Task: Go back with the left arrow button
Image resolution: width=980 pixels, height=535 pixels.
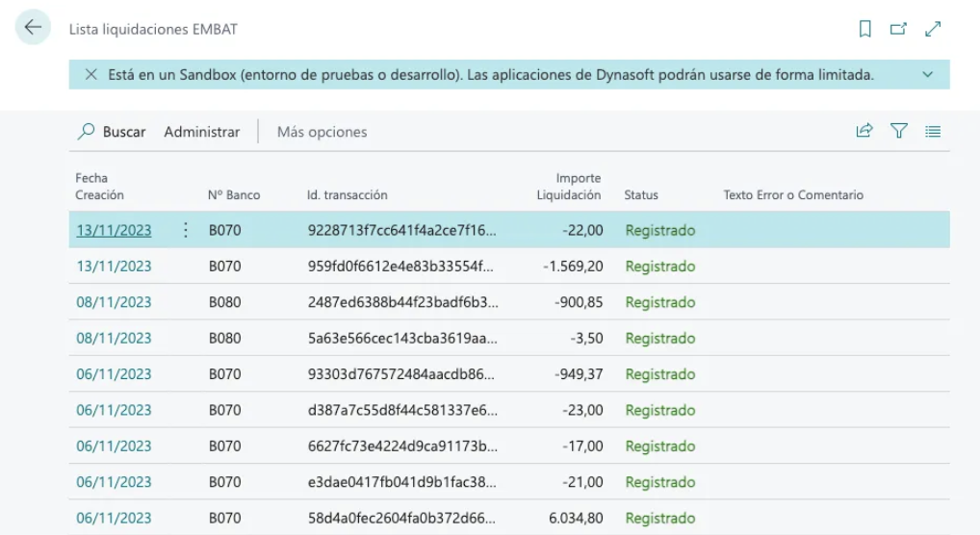Action: point(33,27)
